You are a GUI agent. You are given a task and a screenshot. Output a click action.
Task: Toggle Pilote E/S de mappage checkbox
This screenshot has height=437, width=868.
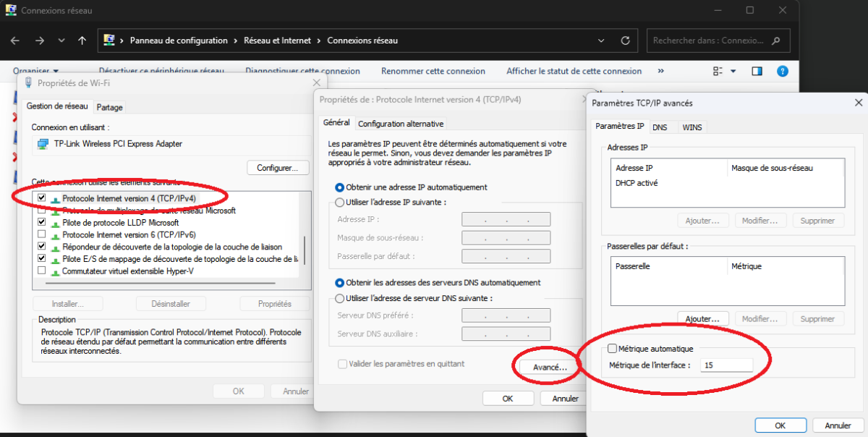tap(42, 258)
